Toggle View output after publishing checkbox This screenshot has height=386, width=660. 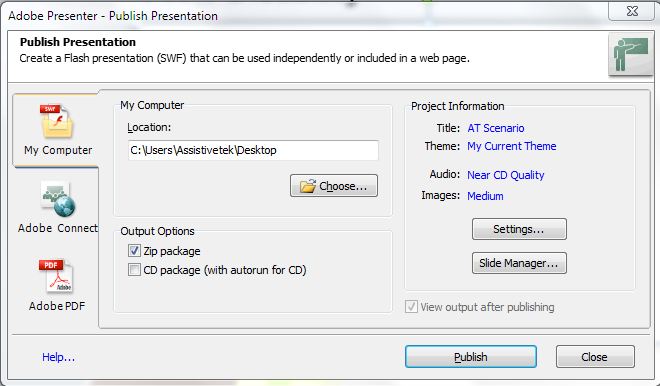[411, 306]
